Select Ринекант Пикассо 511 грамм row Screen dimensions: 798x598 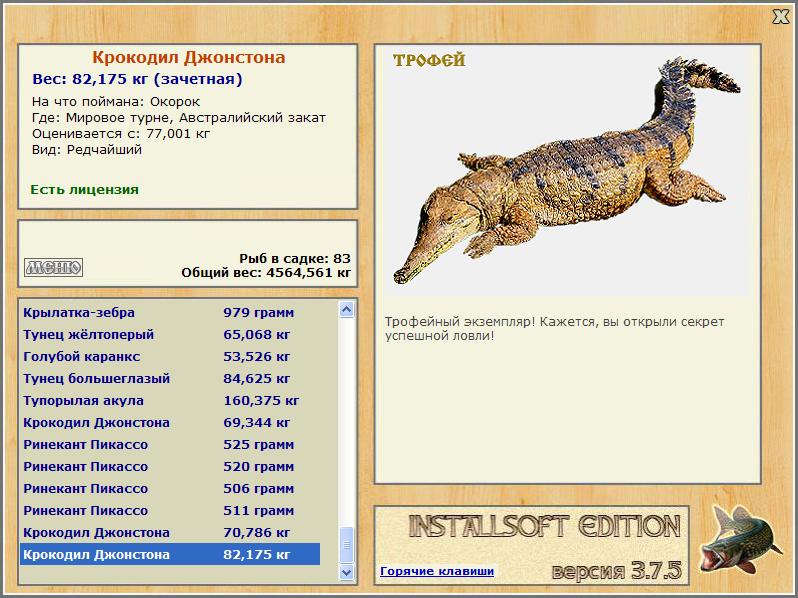click(170, 510)
